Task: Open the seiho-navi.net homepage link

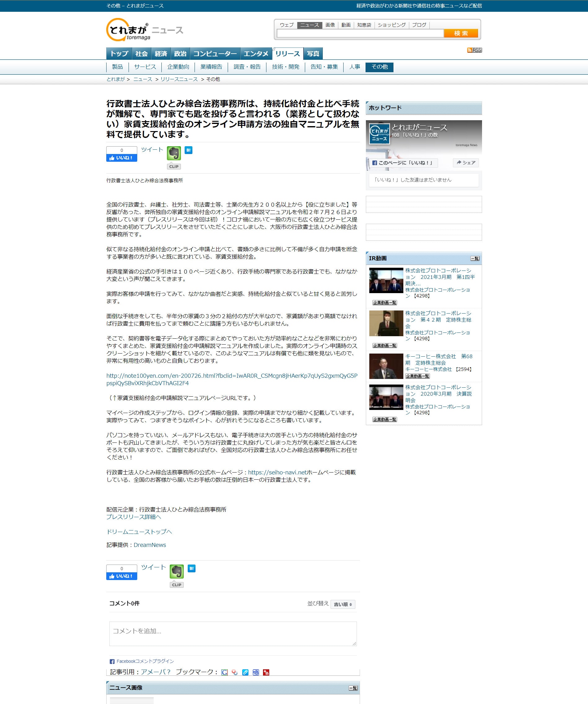Action: [x=277, y=472]
